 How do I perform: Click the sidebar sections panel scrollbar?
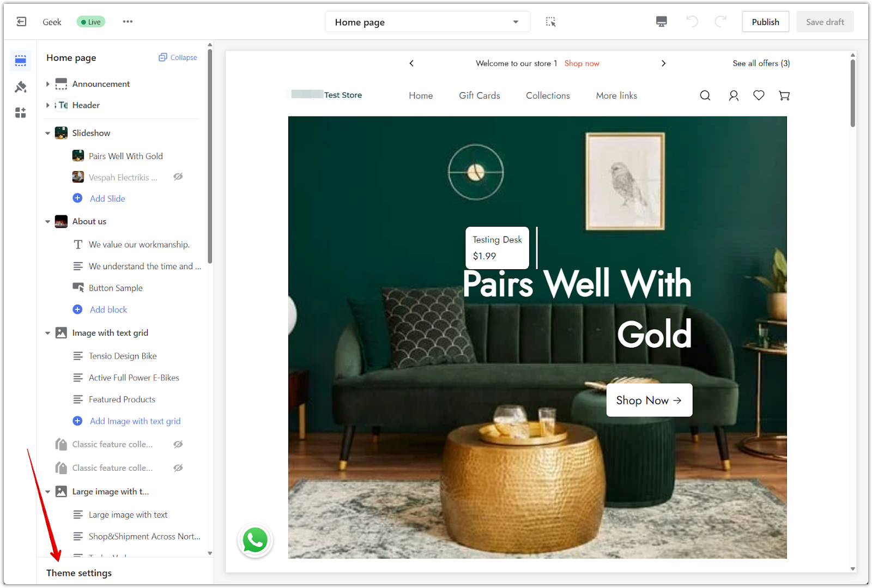tap(210, 156)
